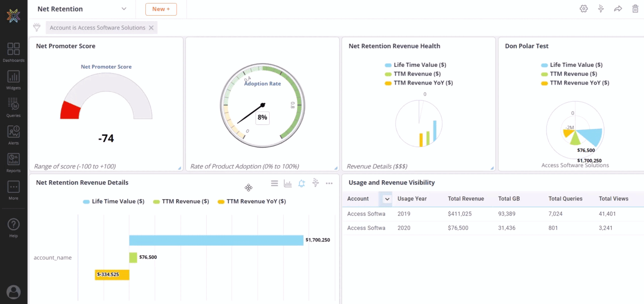Toggle TTM Revenue YoY legend in Net Retention Revenue Details
The image size is (644, 304).
pos(252,201)
